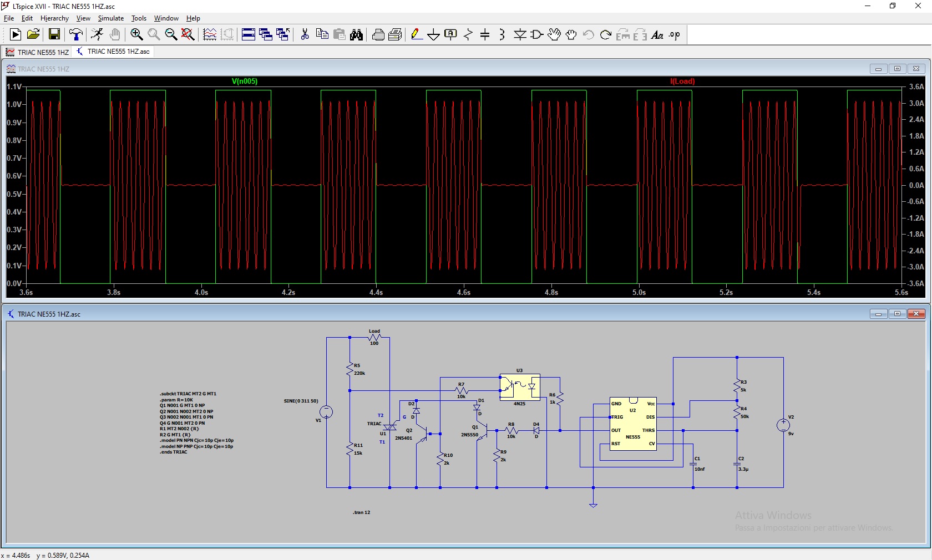The height and width of the screenshot is (560, 932).
Task: Select the Resistor component tool
Action: (468, 35)
